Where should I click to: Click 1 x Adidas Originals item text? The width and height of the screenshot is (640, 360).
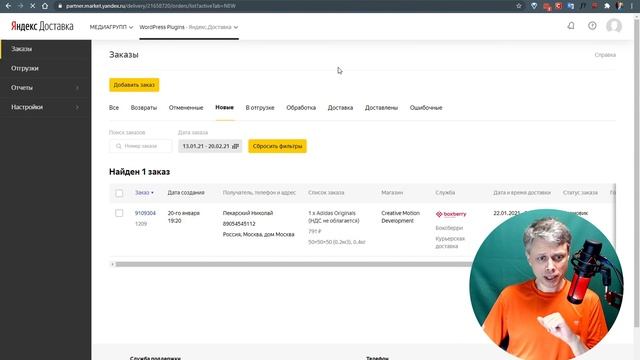(x=332, y=213)
